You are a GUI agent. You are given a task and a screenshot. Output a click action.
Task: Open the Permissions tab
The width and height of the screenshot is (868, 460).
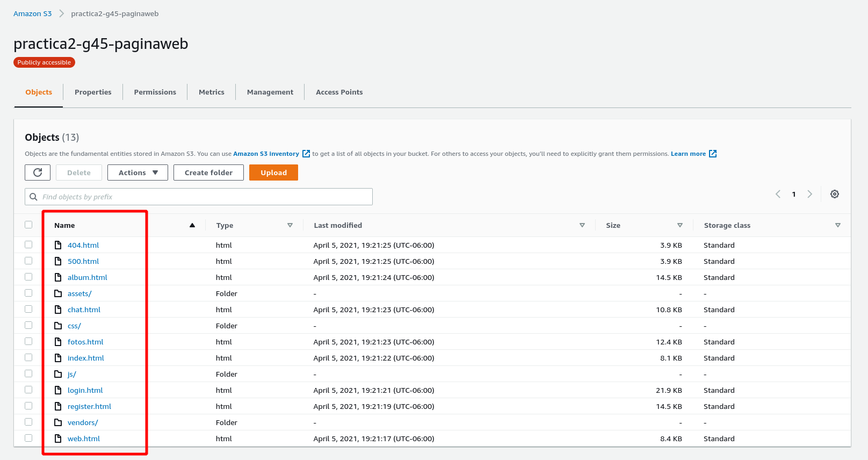pos(155,92)
